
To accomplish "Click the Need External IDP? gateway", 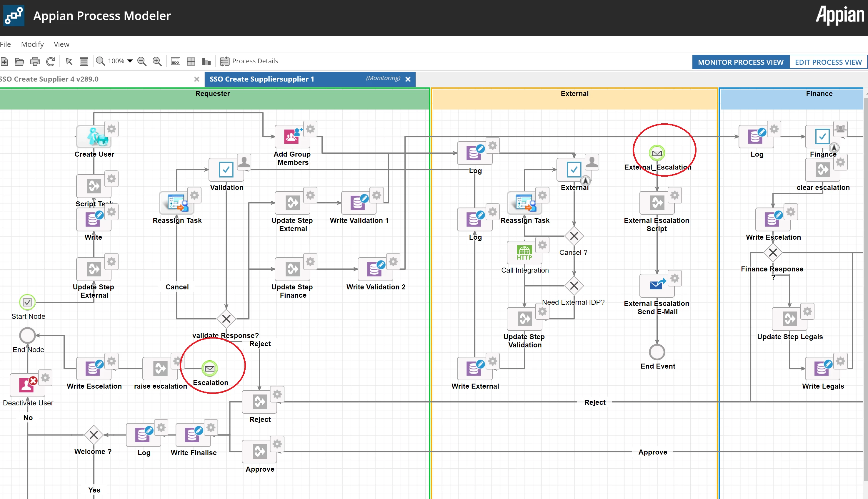I will [574, 286].
